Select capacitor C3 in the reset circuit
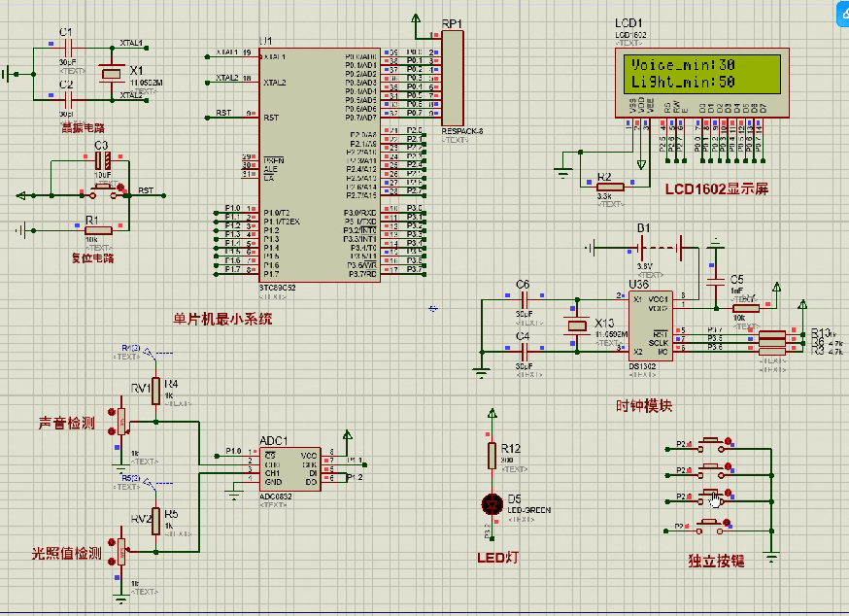 tap(102, 163)
